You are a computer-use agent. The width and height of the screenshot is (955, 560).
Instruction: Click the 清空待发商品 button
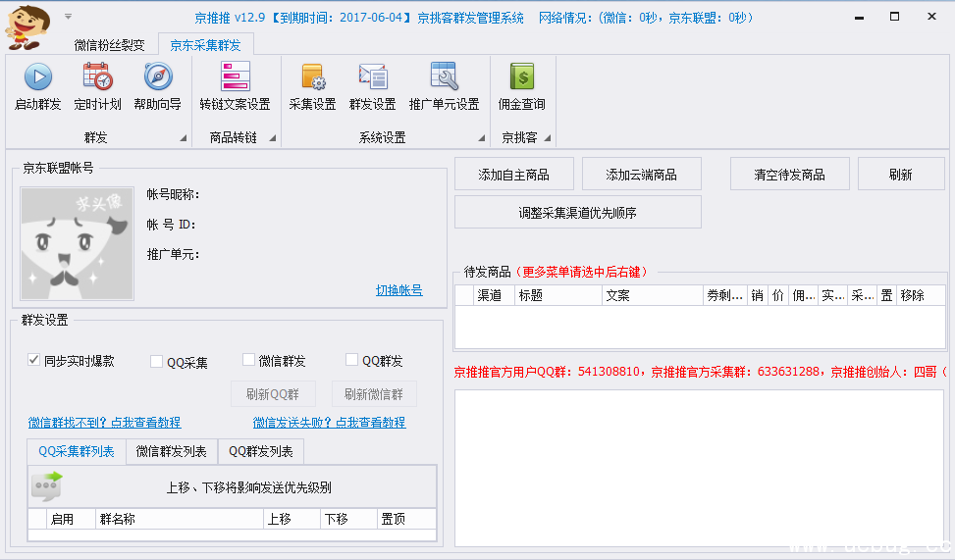789,175
